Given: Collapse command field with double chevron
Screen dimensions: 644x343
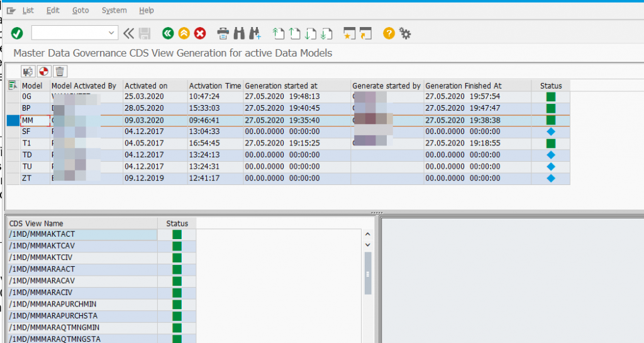Looking at the screenshot, I should (x=128, y=33).
